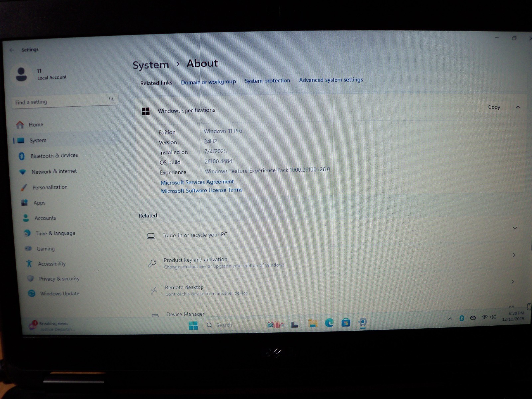Open Domain or workgroup link
The width and height of the screenshot is (532, 399).
208,82
